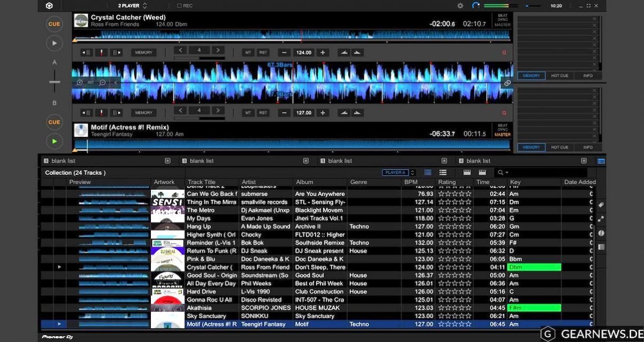Increase beat jump size on deck A
Viewport: 644px width, 342px height.
coord(218,50)
